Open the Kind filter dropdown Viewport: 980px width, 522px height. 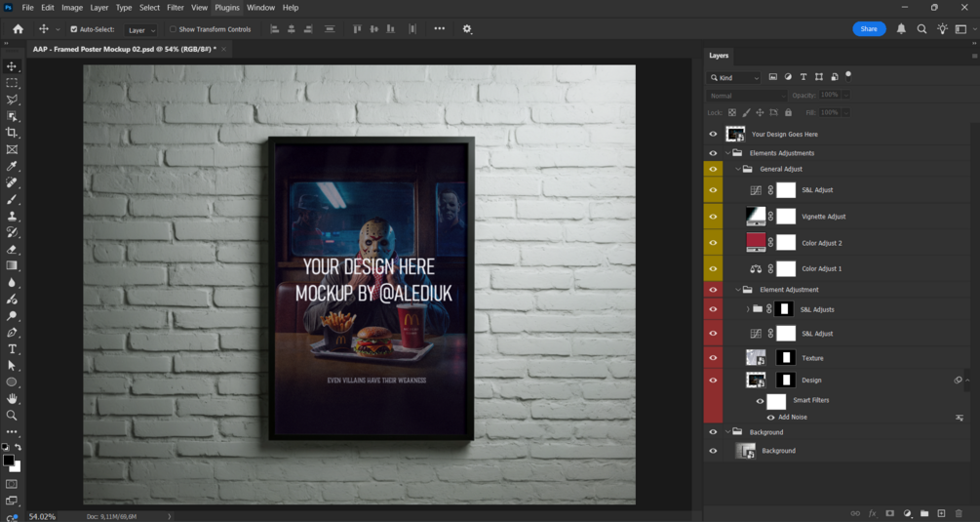click(x=733, y=77)
